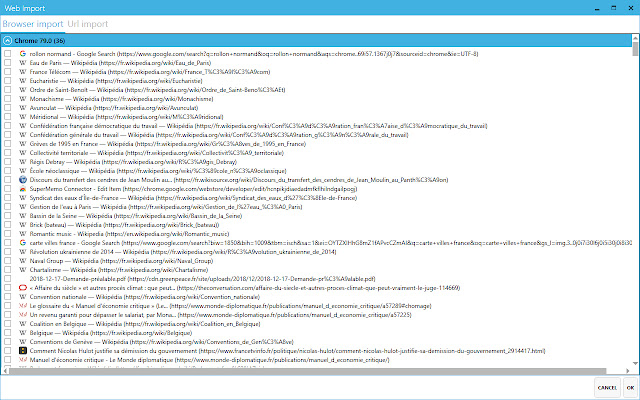Check the Coalition en Belgique checkbox

(x=7, y=324)
